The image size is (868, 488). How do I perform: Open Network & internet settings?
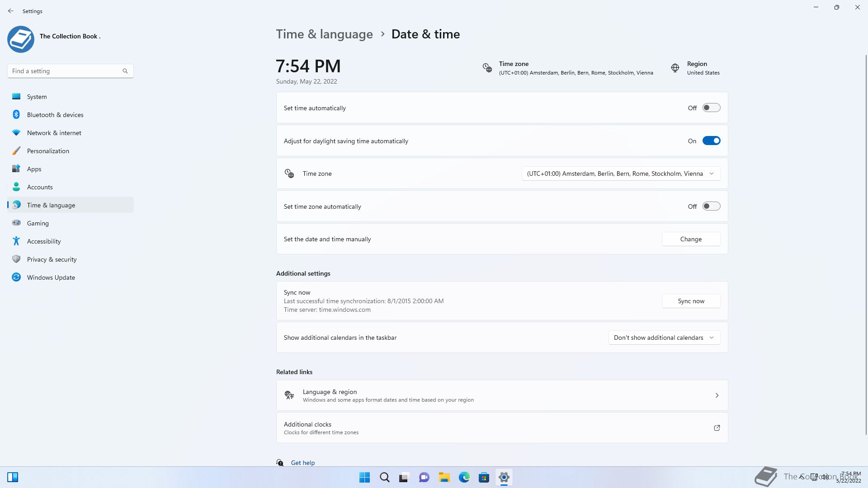(71, 132)
